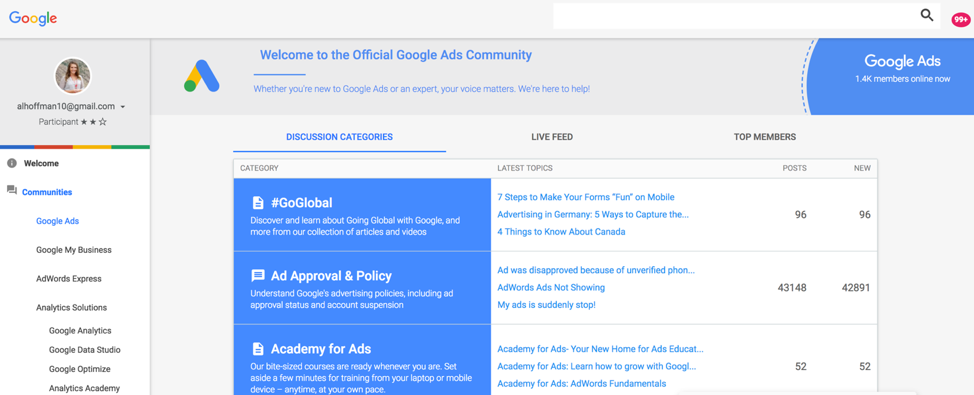Viewport: 974px width, 395px height.
Task: Open the #GoGlobal category title
Action: coord(301,203)
